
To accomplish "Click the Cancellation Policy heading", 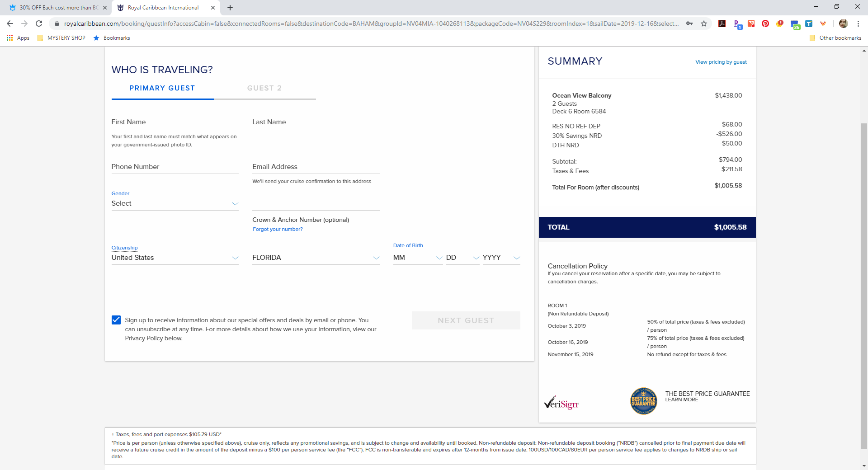I will (x=577, y=266).
